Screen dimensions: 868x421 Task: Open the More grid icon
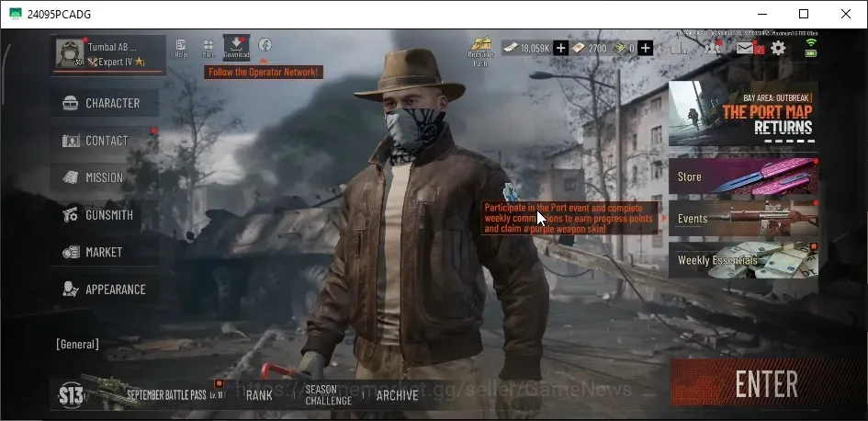[x=209, y=48]
